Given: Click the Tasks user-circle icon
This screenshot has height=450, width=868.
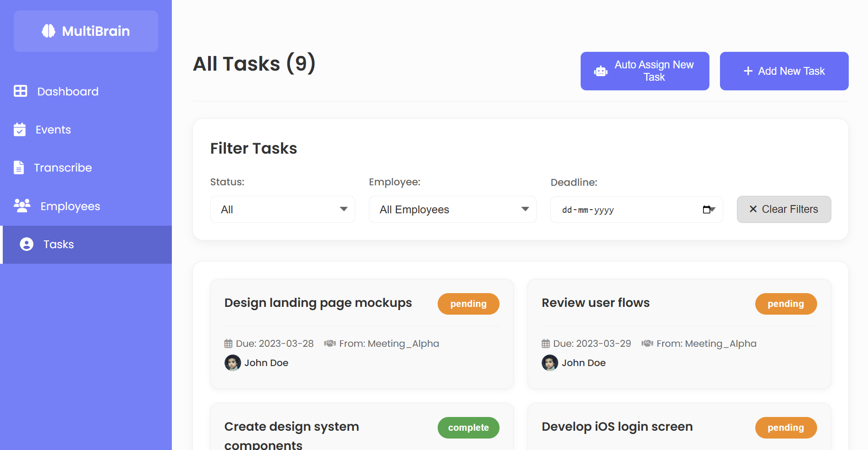Looking at the screenshot, I should [x=27, y=244].
